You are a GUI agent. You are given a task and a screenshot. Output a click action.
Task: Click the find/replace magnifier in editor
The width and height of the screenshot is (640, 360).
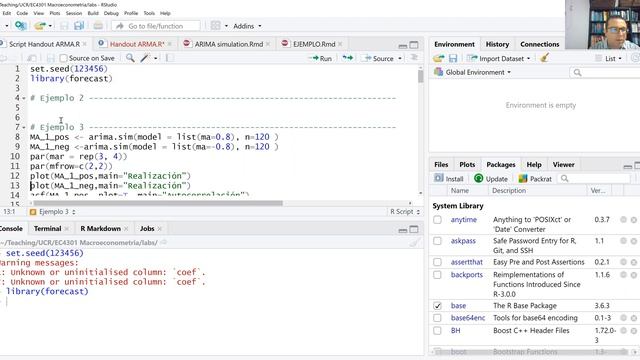click(130, 58)
